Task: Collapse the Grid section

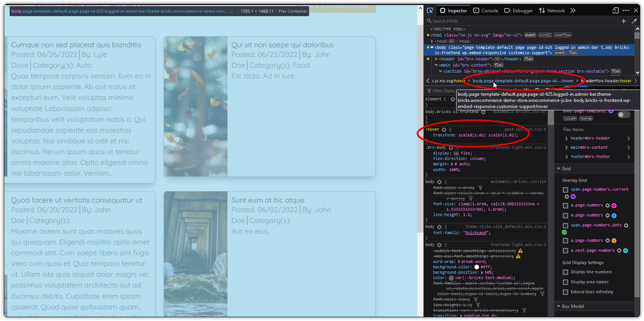Action: click(x=559, y=169)
